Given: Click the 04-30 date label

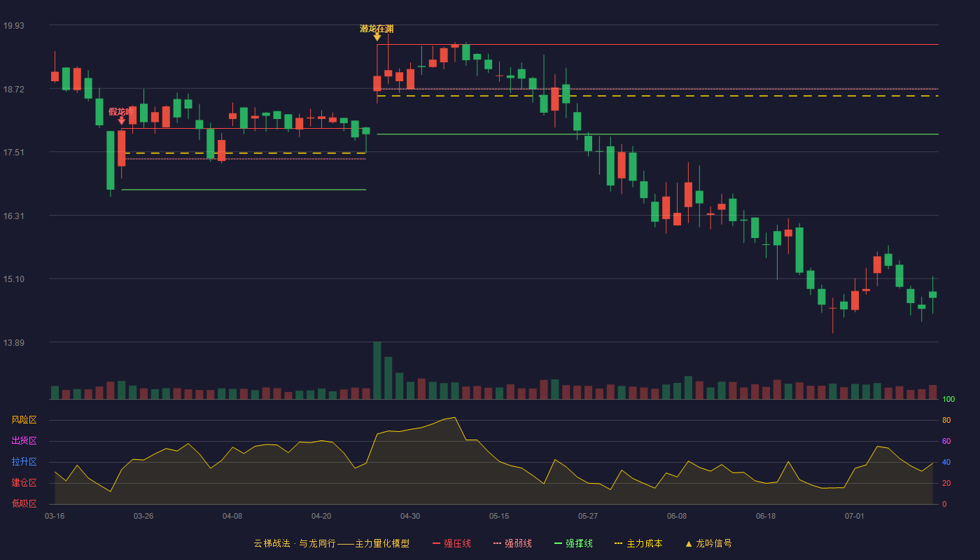Looking at the screenshot, I should pyautogui.click(x=410, y=516).
